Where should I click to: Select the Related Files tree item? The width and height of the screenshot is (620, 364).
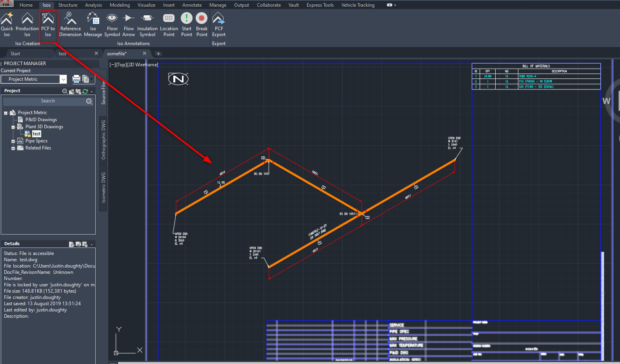[x=38, y=148]
